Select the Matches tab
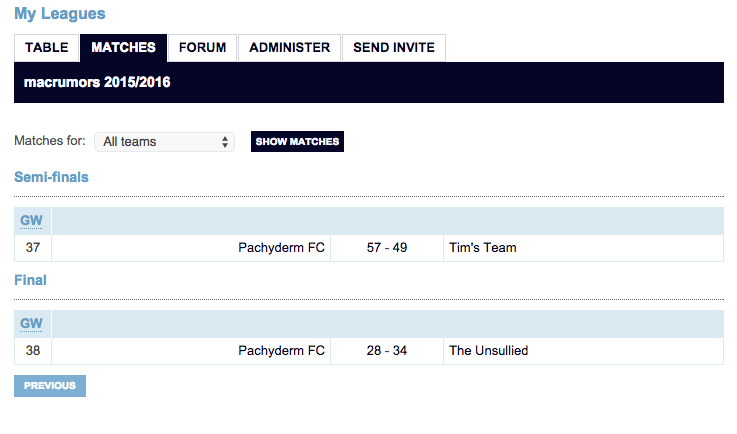 123,48
